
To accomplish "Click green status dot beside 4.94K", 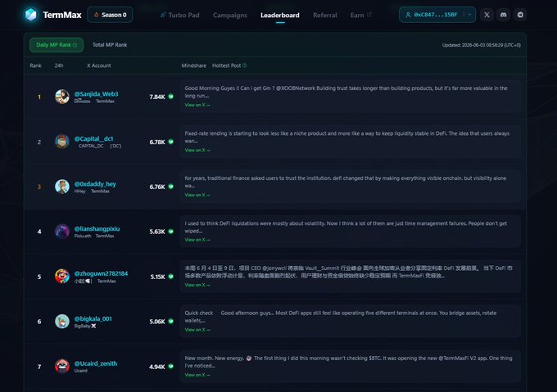I will (x=171, y=367).
